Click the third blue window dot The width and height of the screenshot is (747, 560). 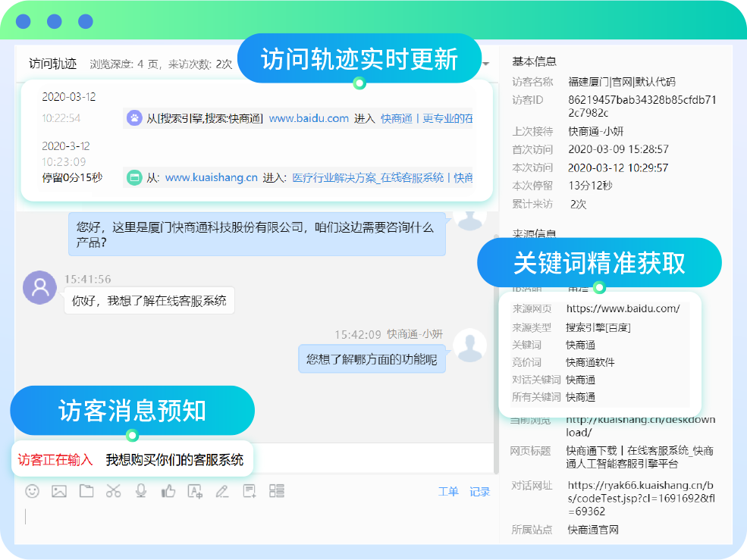[85, 21]
